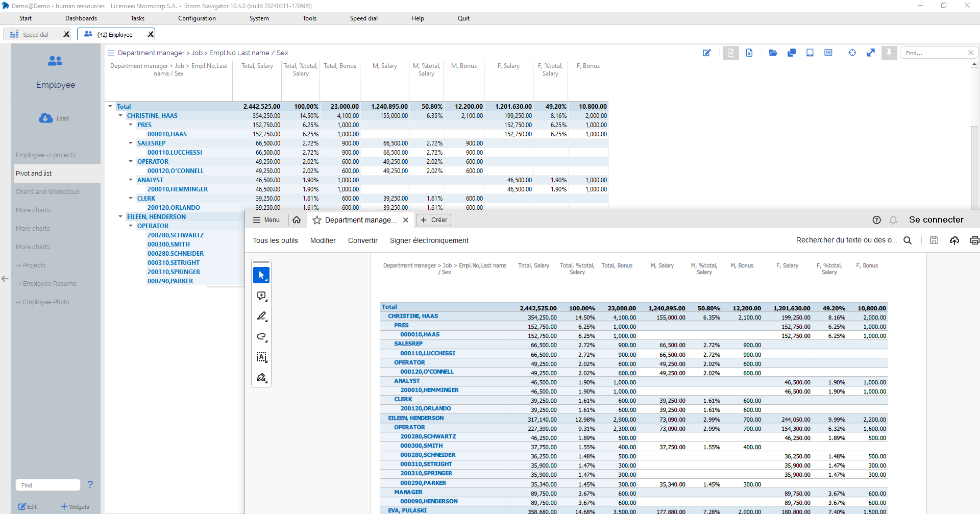Export the pivot to Excel
Screen dimensions: 980x514
(x=749, y=53)
